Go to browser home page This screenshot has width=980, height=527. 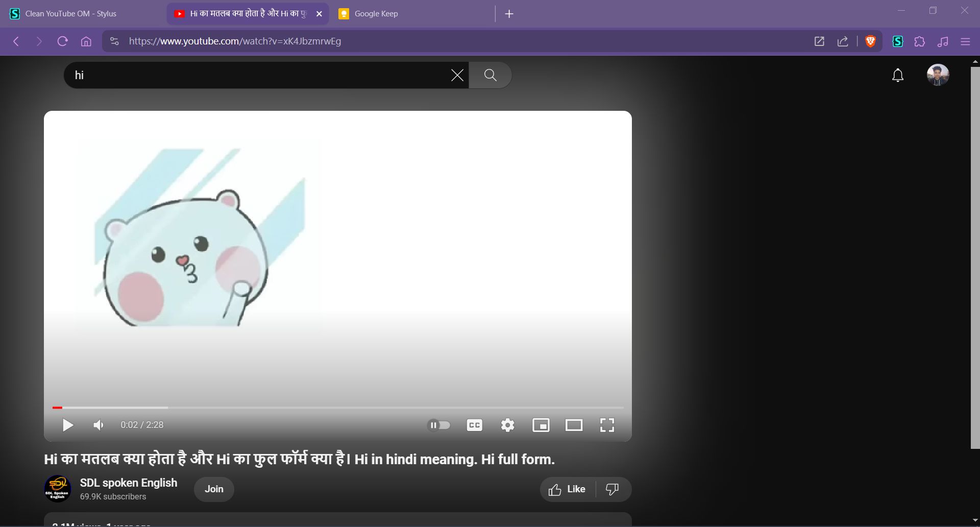coord(86,41)
